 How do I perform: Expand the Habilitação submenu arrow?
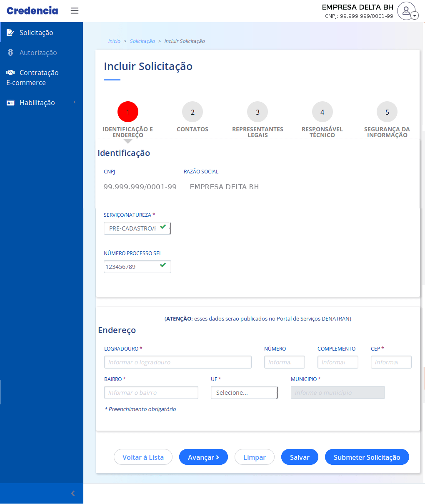pos(75,103)
